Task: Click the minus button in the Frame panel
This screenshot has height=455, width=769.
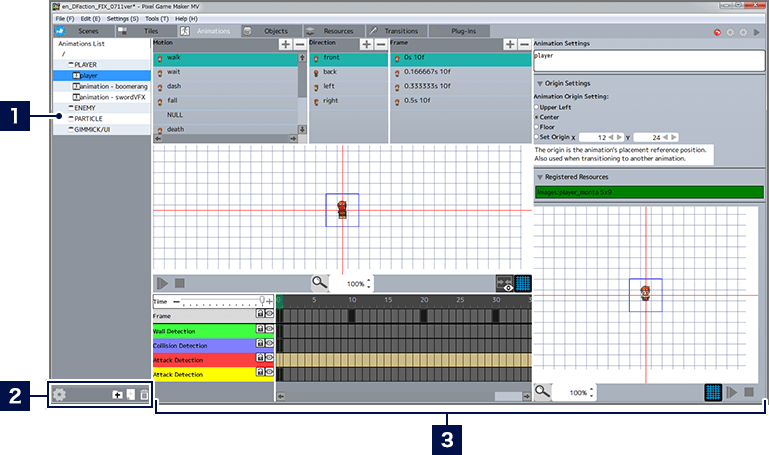Action: point(524,45)
